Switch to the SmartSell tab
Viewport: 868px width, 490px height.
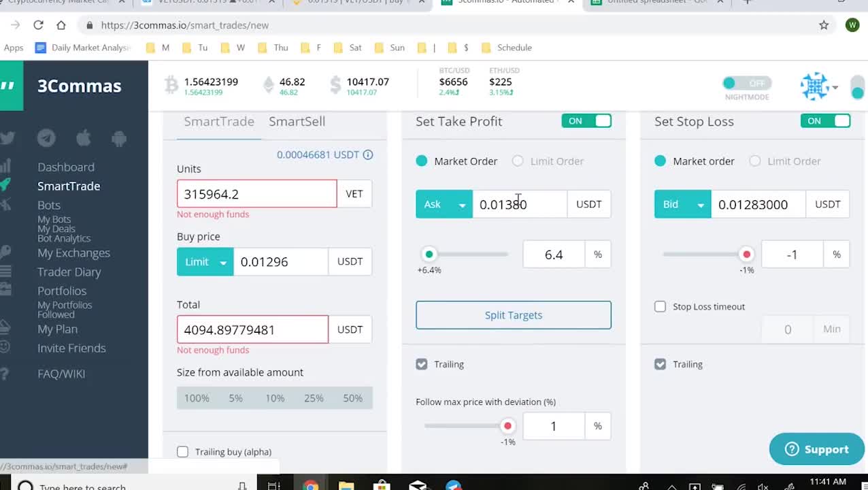click(297, 121)
